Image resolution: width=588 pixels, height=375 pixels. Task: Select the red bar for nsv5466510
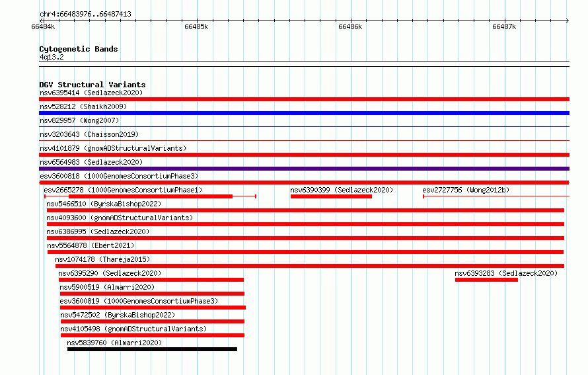(x=306, y=210)
